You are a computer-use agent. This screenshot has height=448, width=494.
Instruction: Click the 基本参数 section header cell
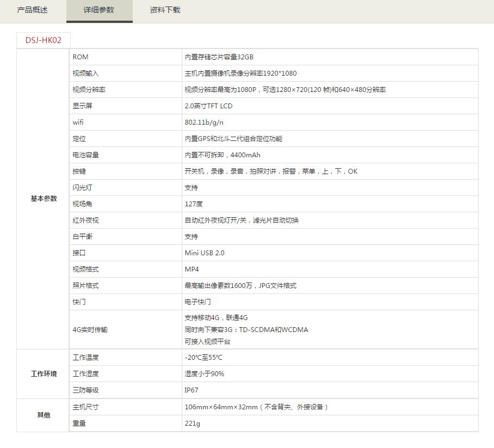pyautogui.click(x=44, y=199)
